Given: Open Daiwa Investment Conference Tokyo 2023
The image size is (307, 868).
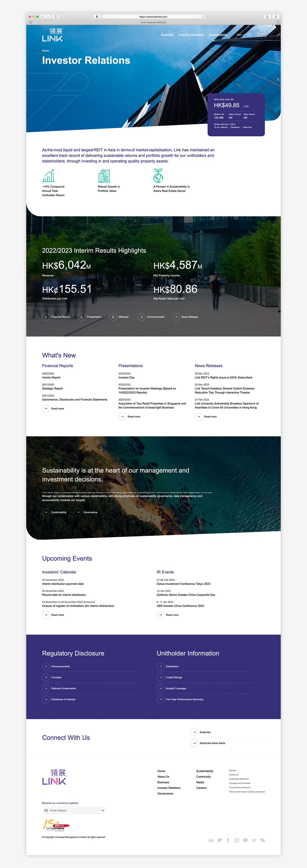Looking at the screenshot, I should click(183, 584).
